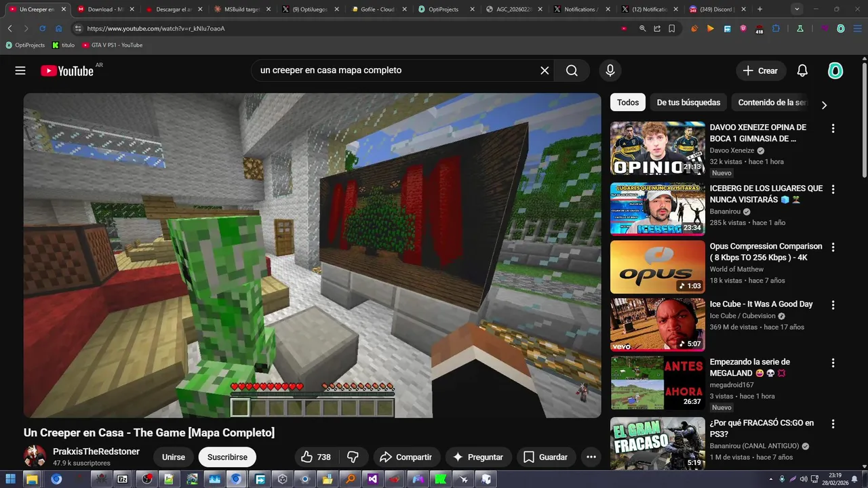Open the PrakxisTheRedstoner channel avatar
The width and height of the screenshot is (868, 488).
tap(35, 456)
